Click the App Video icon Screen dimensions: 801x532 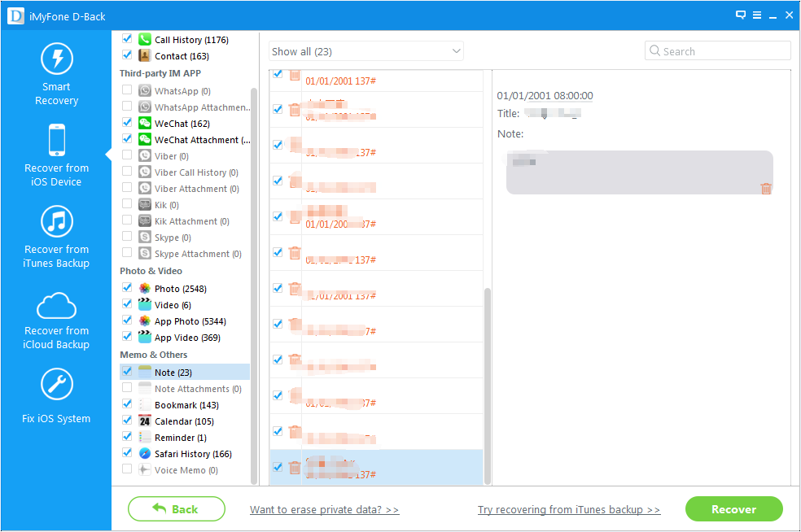point(145,338)
